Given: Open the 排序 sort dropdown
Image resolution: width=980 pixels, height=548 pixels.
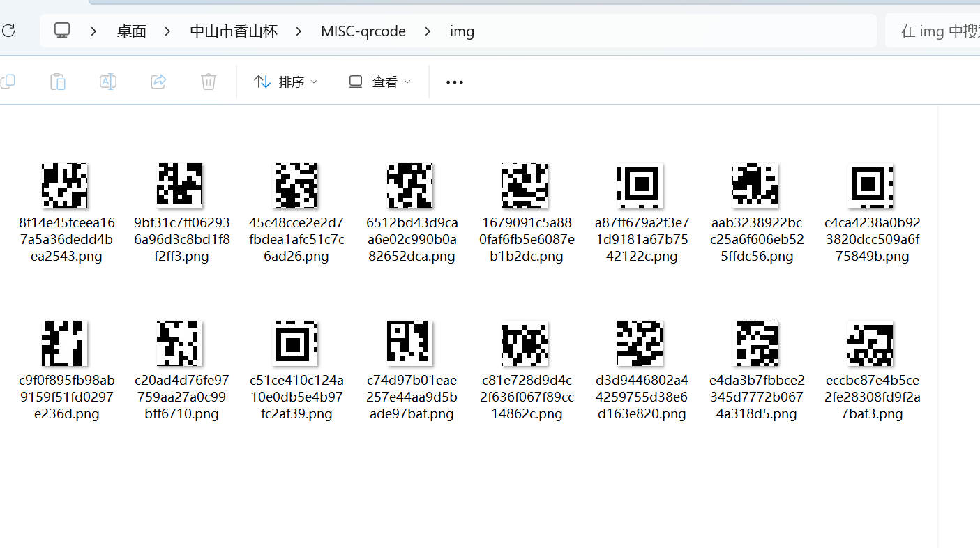Looking at the screenshot, I should (286, 82).
